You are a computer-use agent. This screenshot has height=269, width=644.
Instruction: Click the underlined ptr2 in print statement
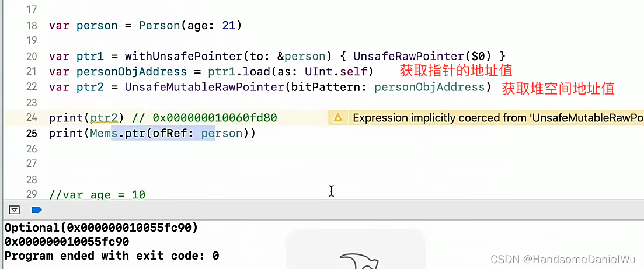coord(103,118)
